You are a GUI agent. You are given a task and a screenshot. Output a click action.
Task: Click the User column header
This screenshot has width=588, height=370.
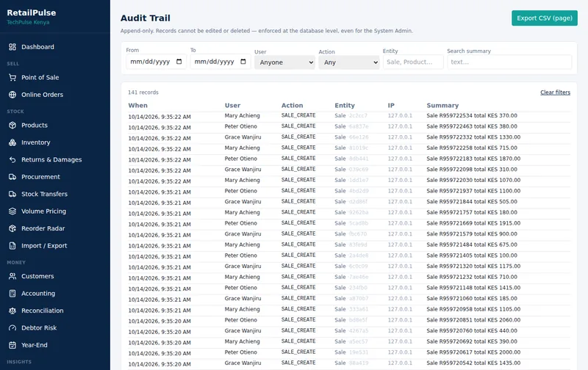click(232, 106)
